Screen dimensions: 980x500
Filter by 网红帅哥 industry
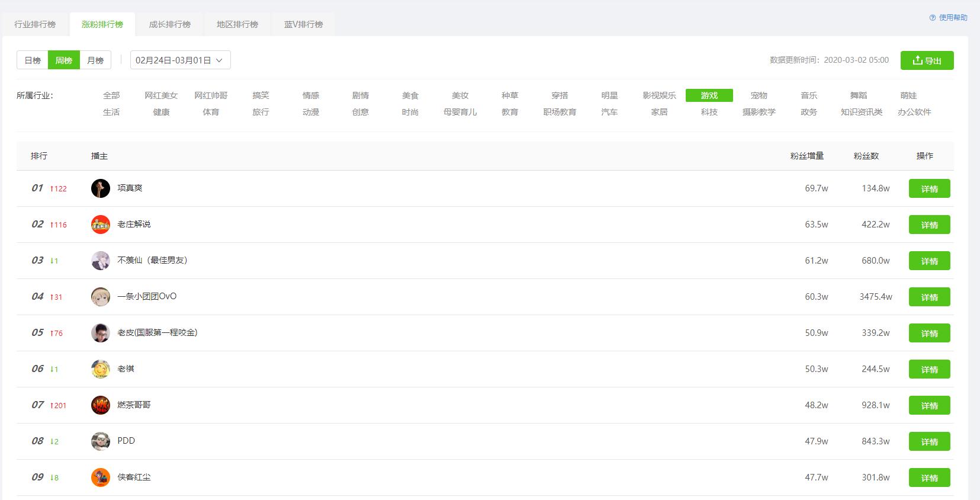pyautogui.click(x=211, y=95)
